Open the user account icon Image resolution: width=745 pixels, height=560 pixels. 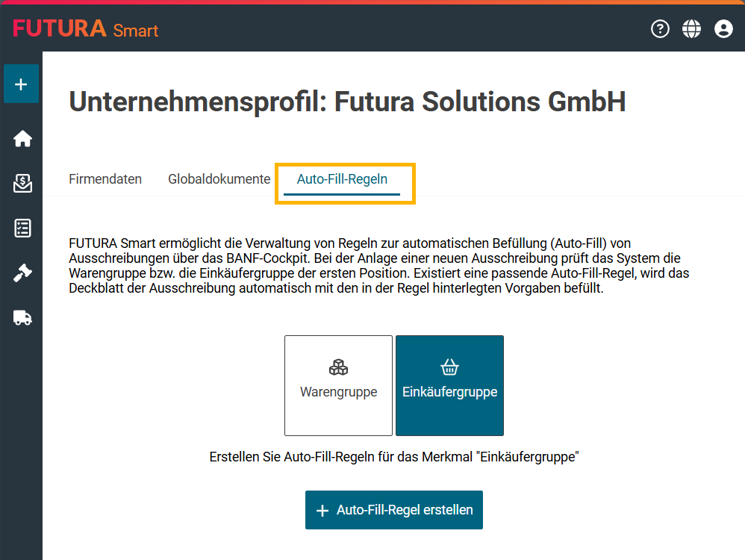coord(723,29)
